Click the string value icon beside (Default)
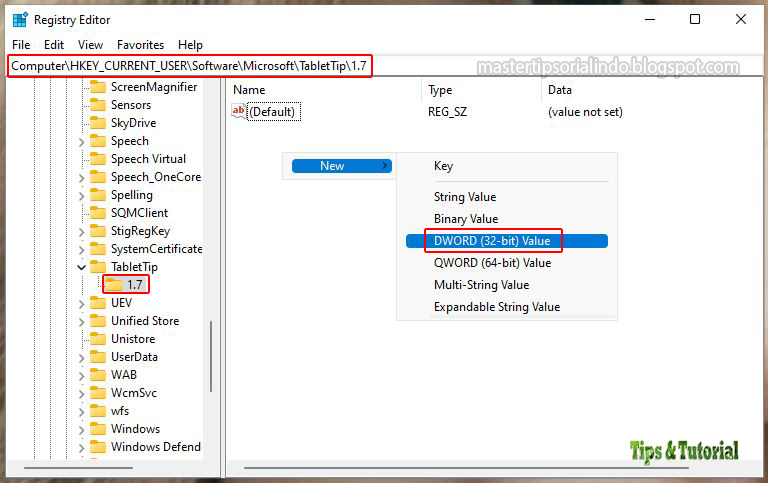This screenshot has width=768, height=483. (239, 111)
